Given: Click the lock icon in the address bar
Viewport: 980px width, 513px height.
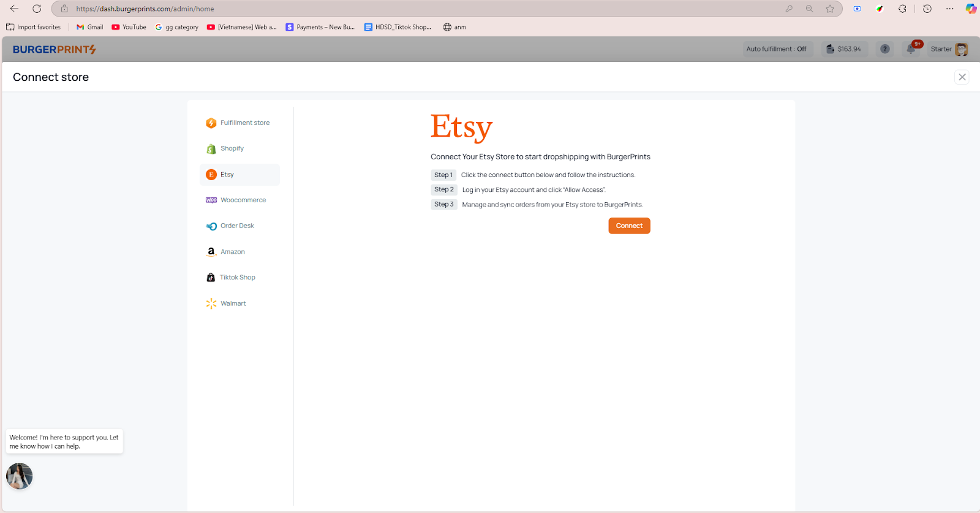Looking at the screenshot, I should 64,9.
